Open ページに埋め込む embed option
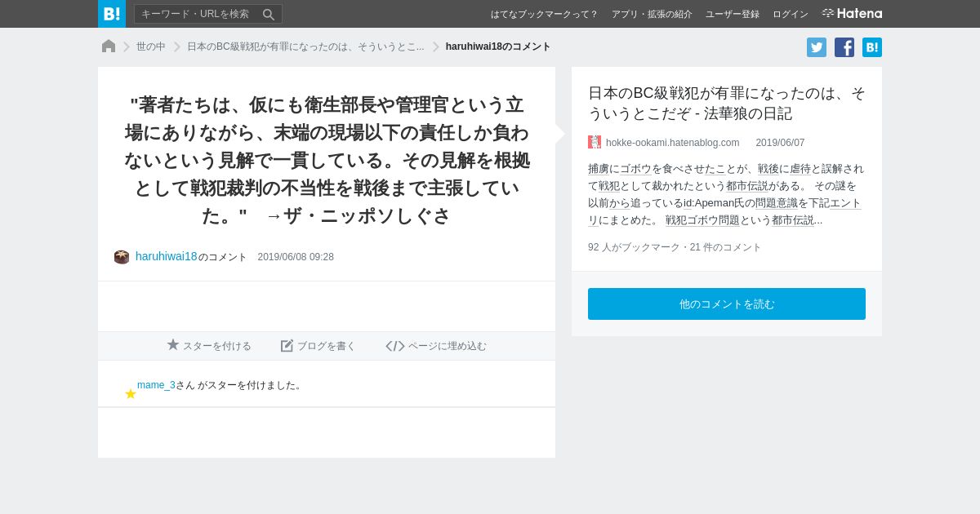The height and width of the screenshot is (514, 980). 436,346
